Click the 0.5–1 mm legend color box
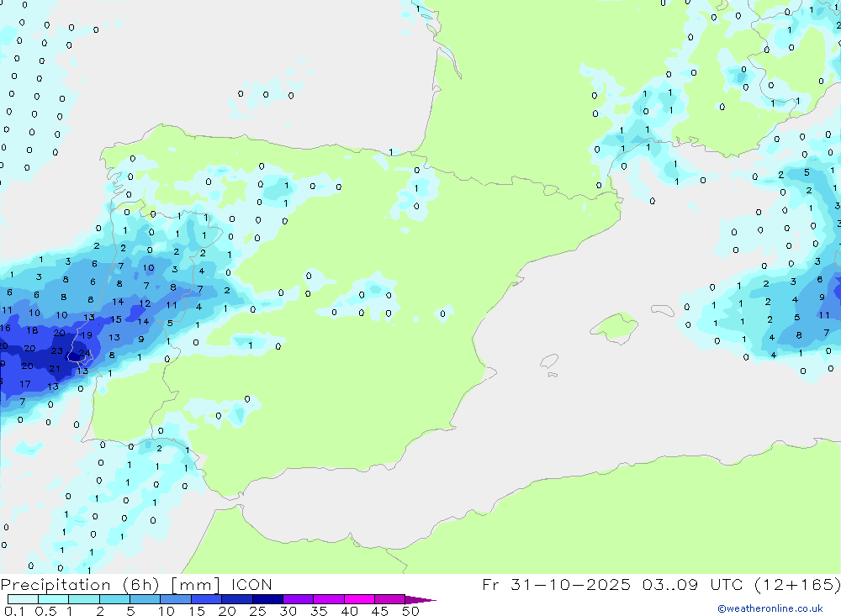 pos(53,599)
